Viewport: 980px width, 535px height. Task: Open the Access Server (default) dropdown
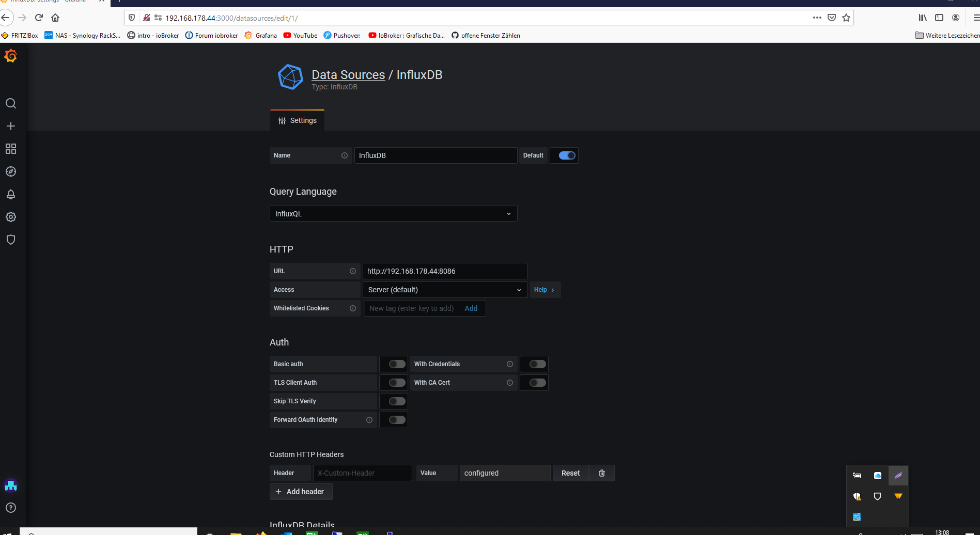click(445, 290)
